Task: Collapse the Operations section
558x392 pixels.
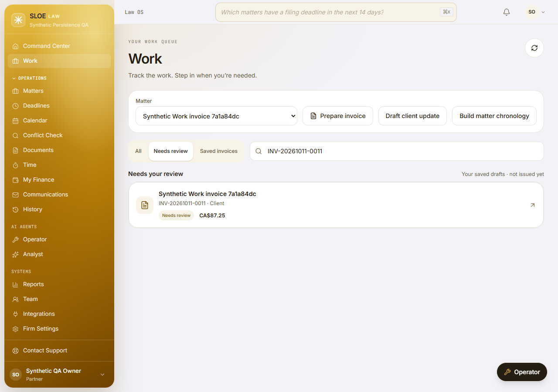Action: click(29, 78)
